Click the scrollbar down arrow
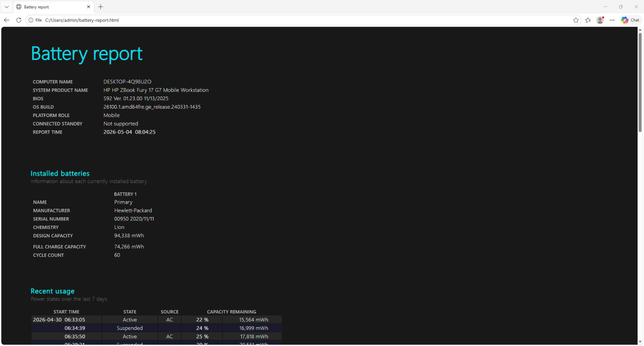644x346 pixels. click(640, 342)
